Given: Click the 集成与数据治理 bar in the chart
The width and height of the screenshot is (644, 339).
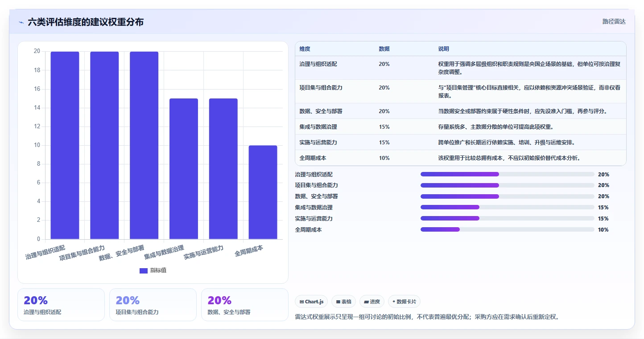Looking at the screenshot, I should (184, 169).
